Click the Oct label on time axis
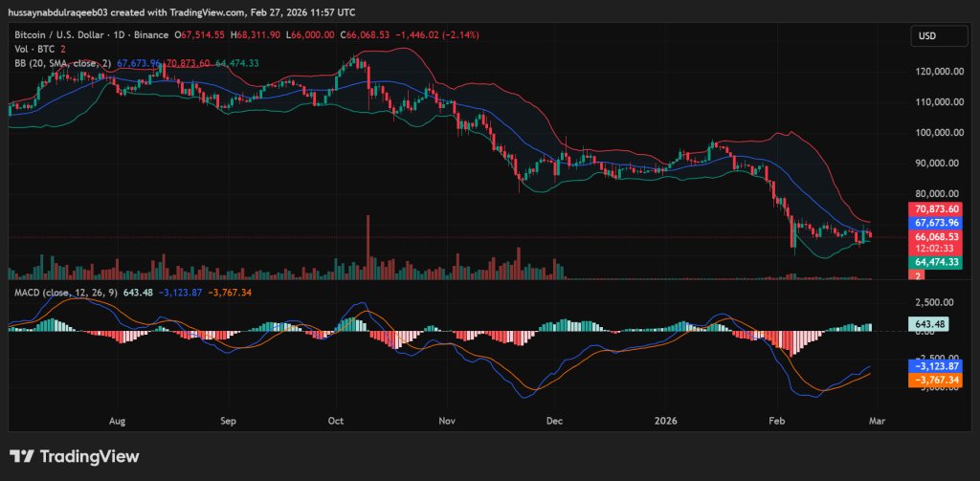The height and width of the screenshot is (481, 980). click(335, 419)
